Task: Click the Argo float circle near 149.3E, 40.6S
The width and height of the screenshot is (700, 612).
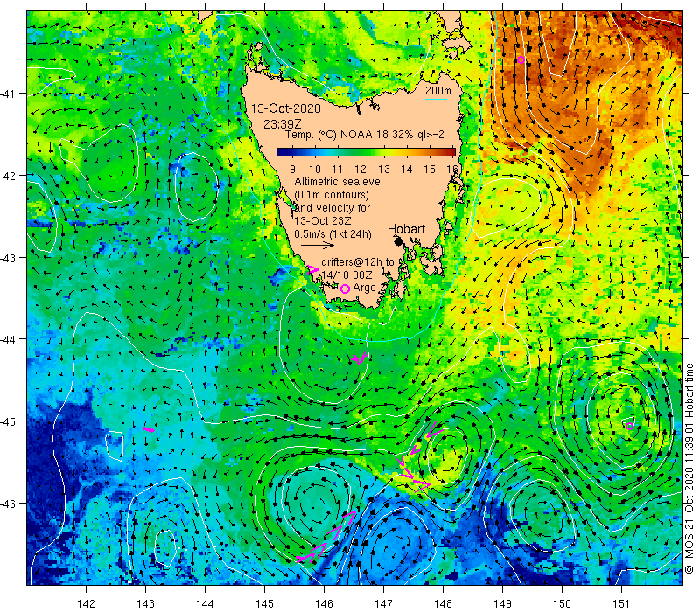Action: 521,59
